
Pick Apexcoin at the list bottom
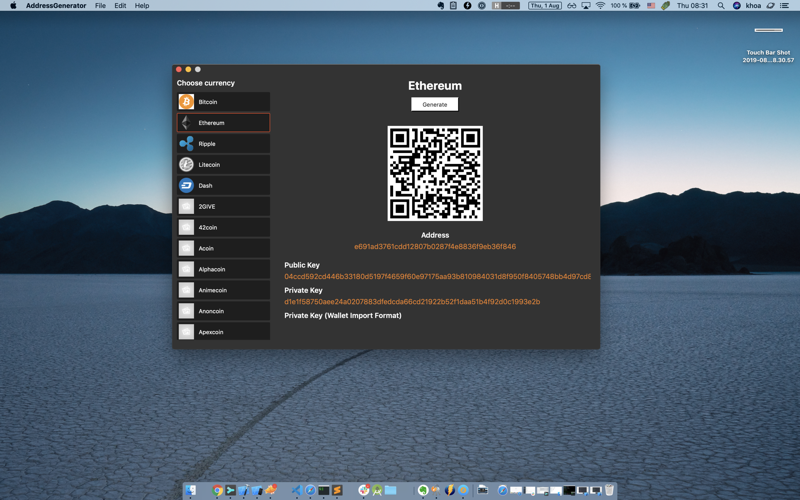[x=223, y=332]
